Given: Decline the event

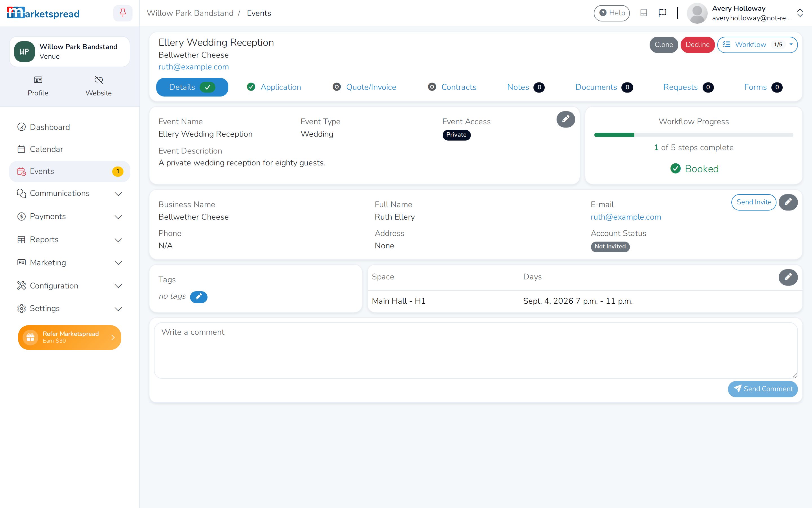Looking at the screenshot, I should coord(697,45).
